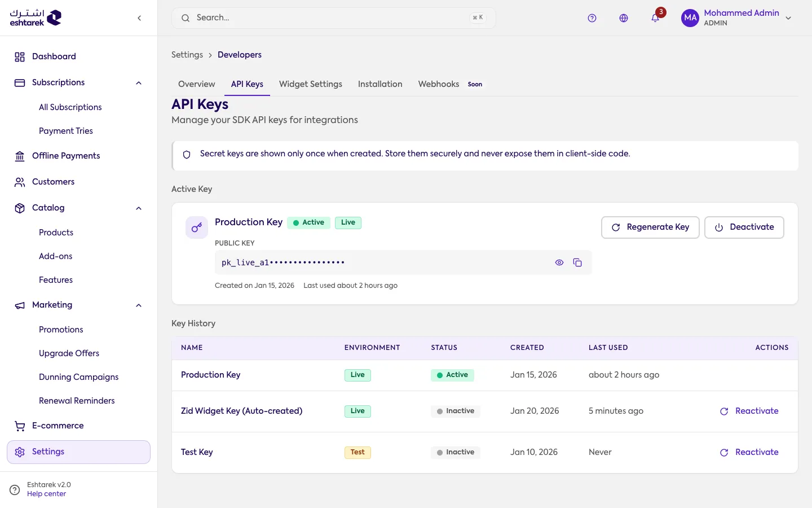The height and width of the screenshot is (508, 812).
Task: Open the user account dropdown arrow
Action: pos(788,18)
